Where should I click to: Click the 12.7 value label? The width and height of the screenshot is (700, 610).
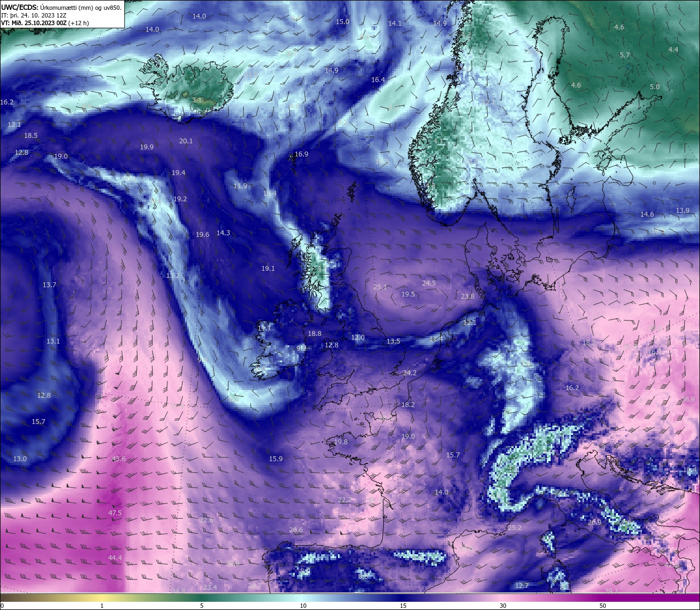pyautogui.click(x=522, y=586)
